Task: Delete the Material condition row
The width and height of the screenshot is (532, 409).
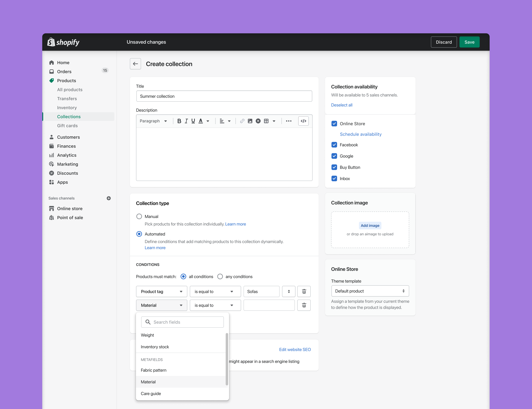Action: 304,305
